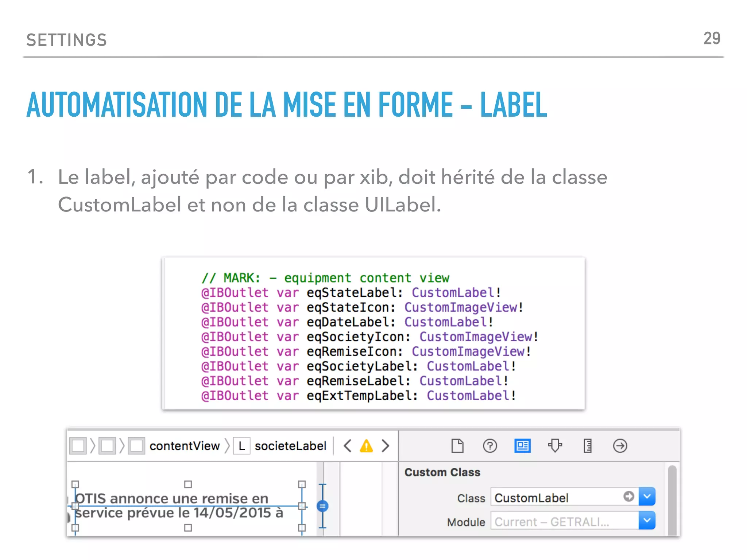Select the Identity inspector icon
Viewport: 747px width, 560px height.
(522, 446)
